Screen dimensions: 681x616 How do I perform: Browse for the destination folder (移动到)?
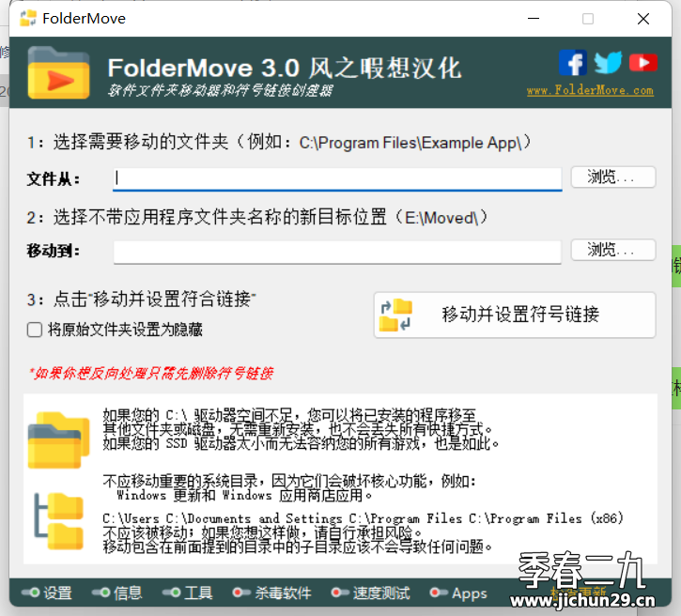click(612, 250)
